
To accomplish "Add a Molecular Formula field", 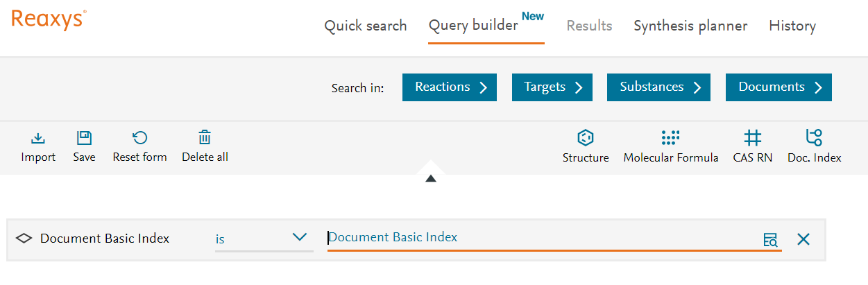I will [x=670, y=137].
